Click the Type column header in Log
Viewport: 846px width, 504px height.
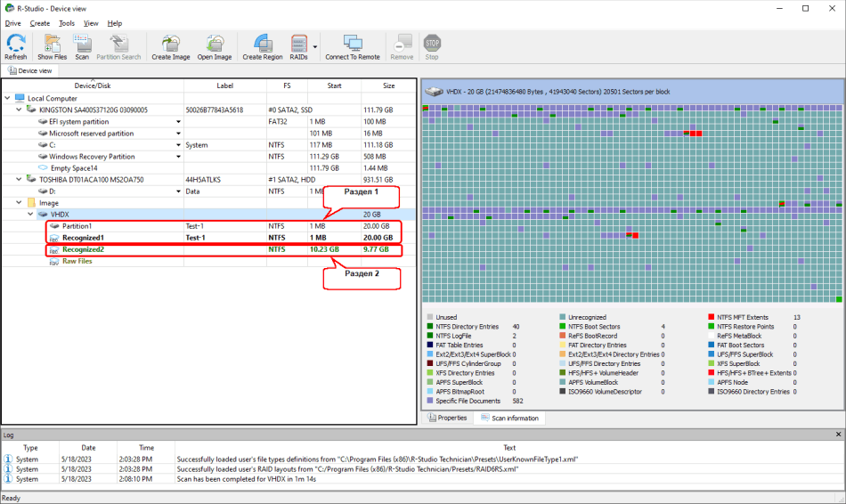(30, 448)
